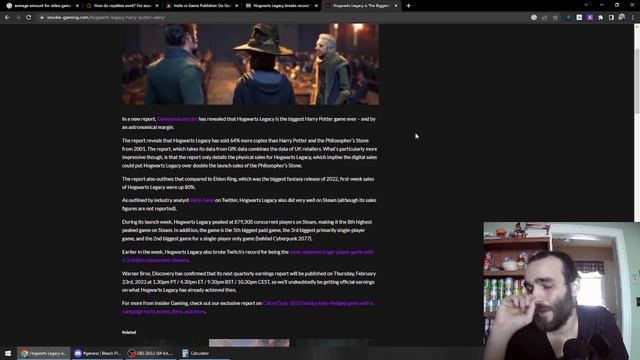
Task: Click paragraph starting 'Warner Bros. Discovery has confirmed'
Action: tap(249, 282)
